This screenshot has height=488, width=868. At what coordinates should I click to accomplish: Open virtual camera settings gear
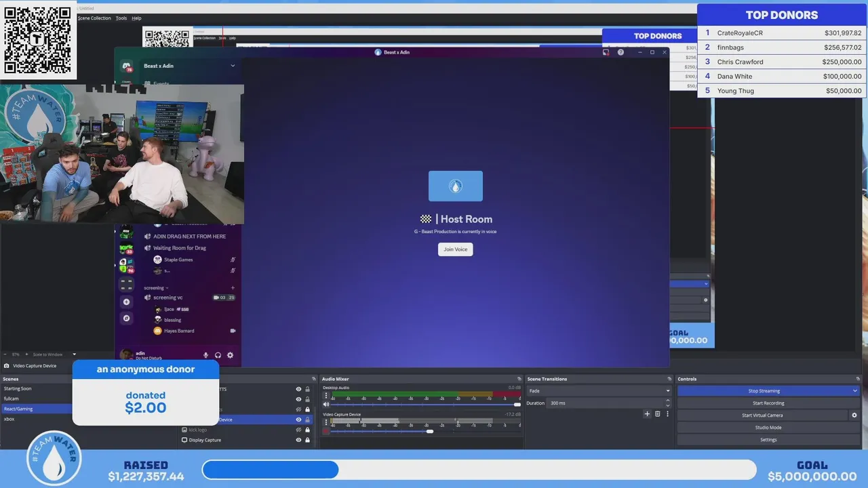coord(854,415)
